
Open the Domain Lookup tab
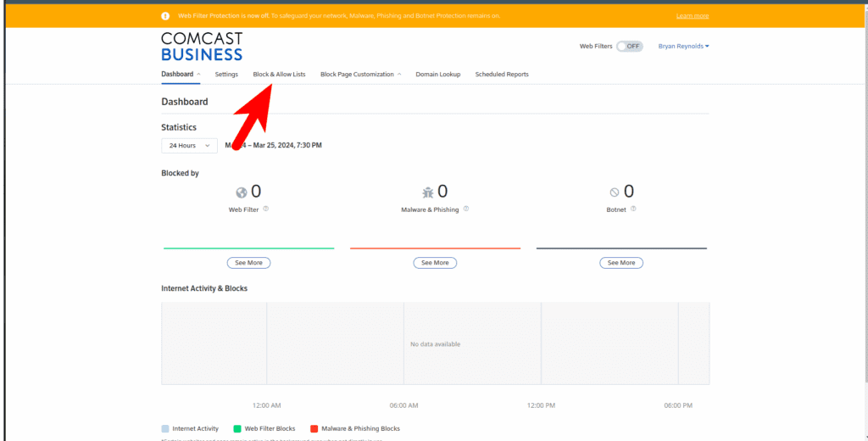click(x=437, y=75)
